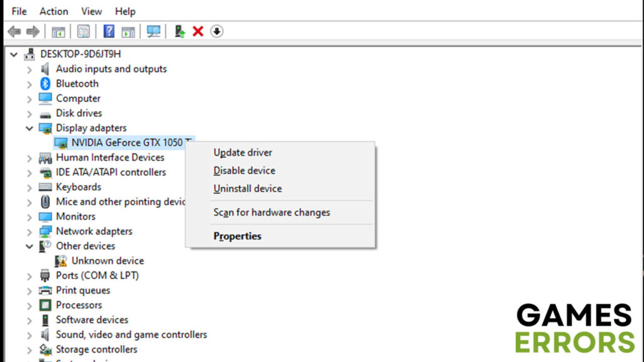Click the Bluetooth logo icon
The image size is (644, 362).
click(45, 84)
